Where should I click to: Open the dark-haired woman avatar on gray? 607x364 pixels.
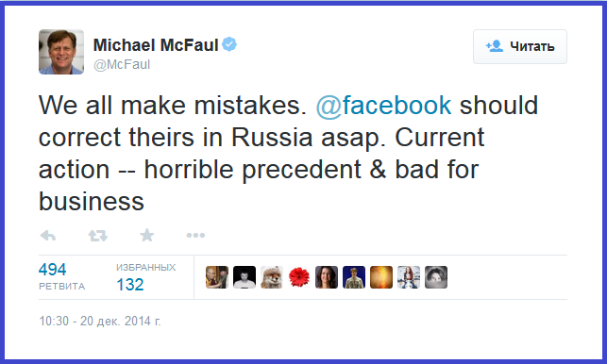click(327, 277)
